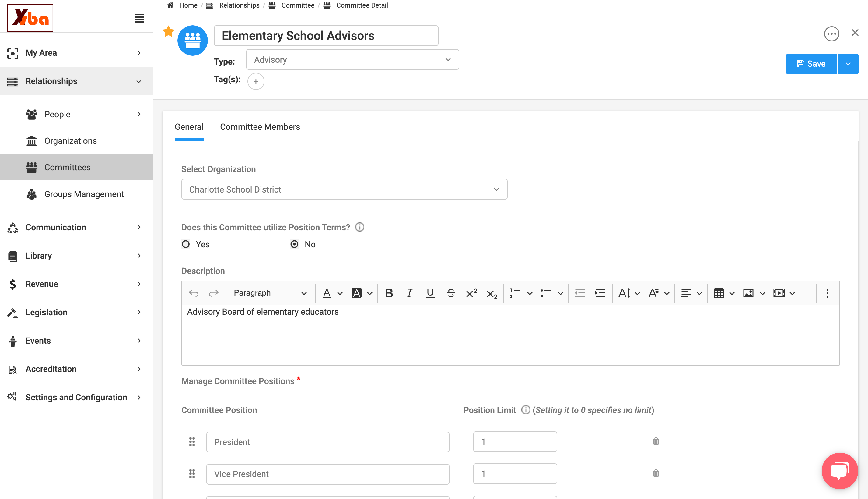Click the President position limit field
The width and height of the screenshot is (868, 499).
(x=515, y=441)
